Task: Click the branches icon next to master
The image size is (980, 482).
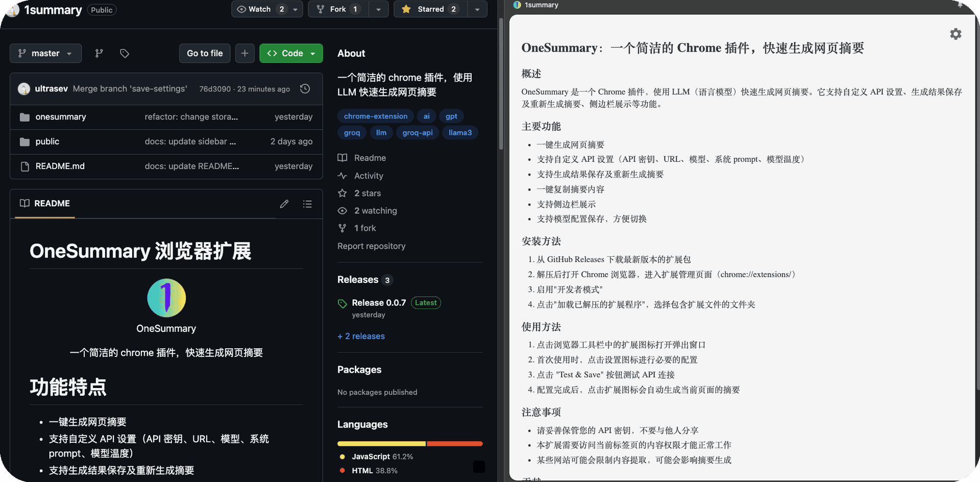Action: pos(99,53)
